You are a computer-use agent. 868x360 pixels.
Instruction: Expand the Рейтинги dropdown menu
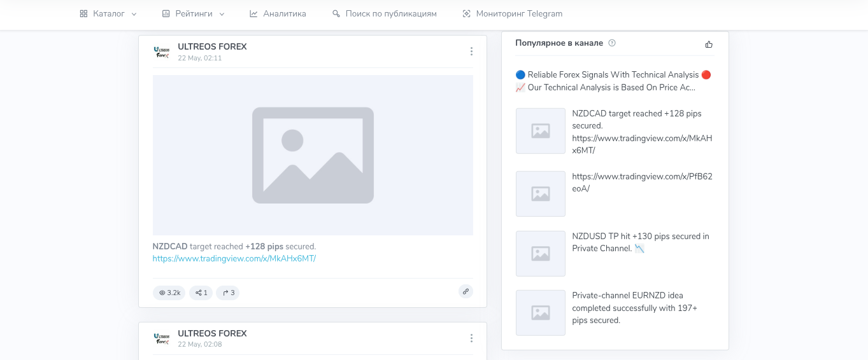(x=193, y=13)
